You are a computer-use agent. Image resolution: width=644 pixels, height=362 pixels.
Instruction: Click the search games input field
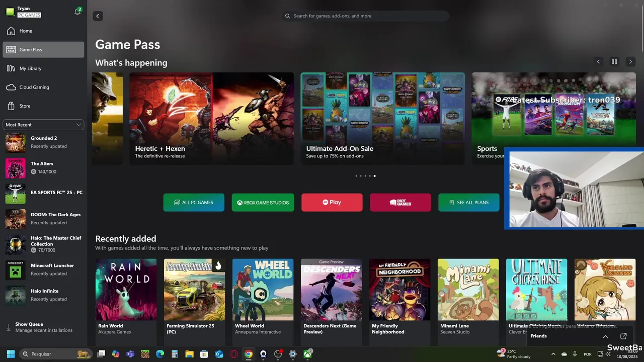366,16
